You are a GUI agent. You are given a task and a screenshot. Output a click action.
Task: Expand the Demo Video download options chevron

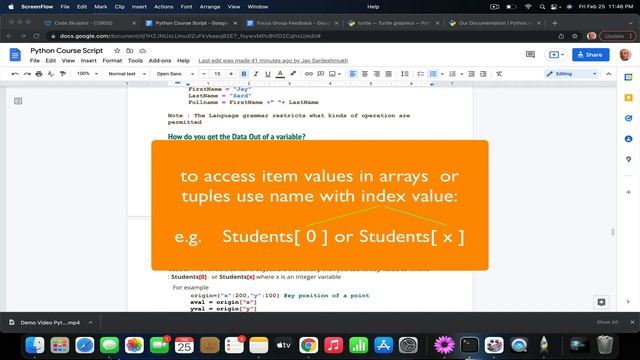[x=90, y=322]
